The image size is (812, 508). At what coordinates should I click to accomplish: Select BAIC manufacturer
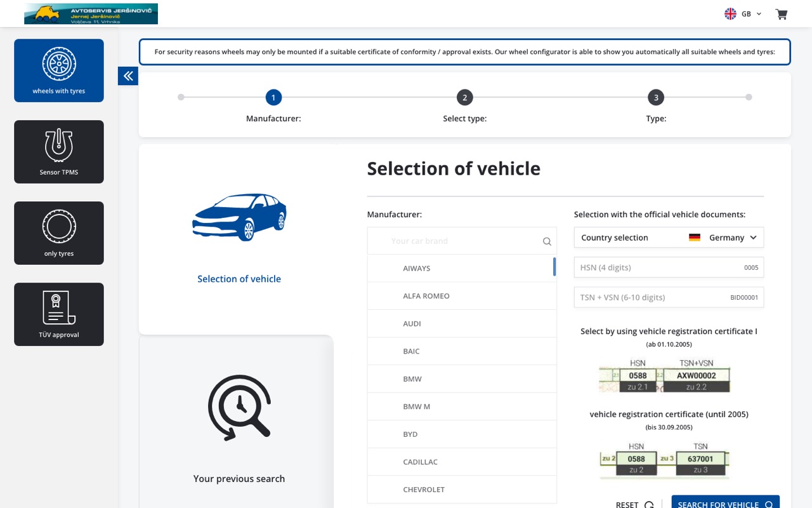[x=462, y=351]
